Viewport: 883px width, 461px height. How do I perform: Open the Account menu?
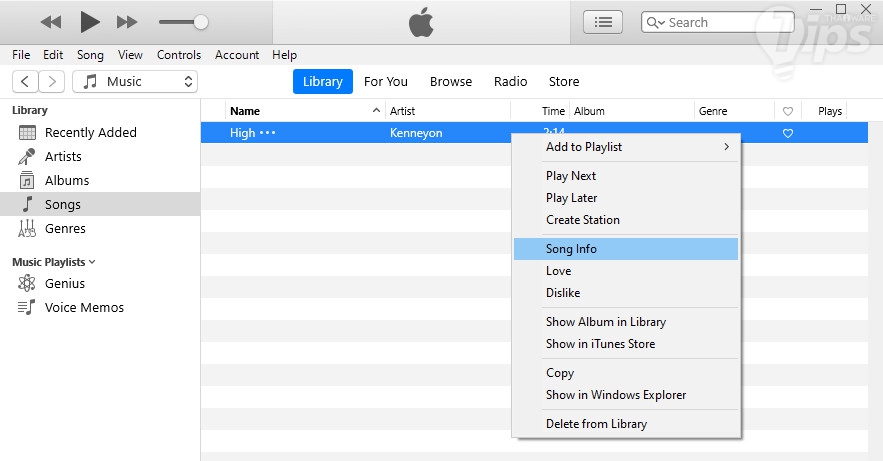pos(237,55)
